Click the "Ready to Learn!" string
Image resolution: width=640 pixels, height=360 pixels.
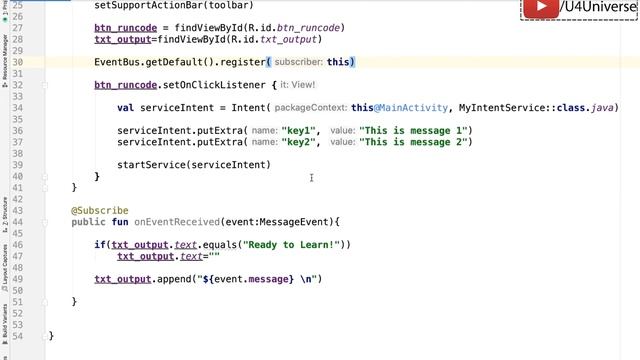tap(291, 245)
